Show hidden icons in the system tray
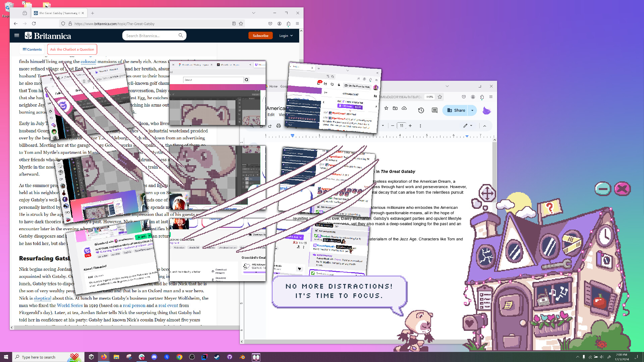This screenshot has width=644, height=362. [x=578, y=357]
